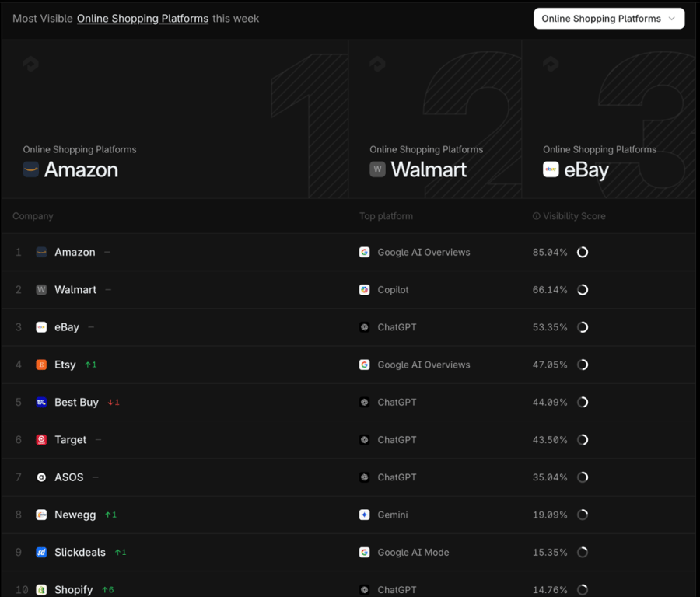Click the Etsy orange logo icon
Viewport: 700px width, 597px height.
[41, 365]
